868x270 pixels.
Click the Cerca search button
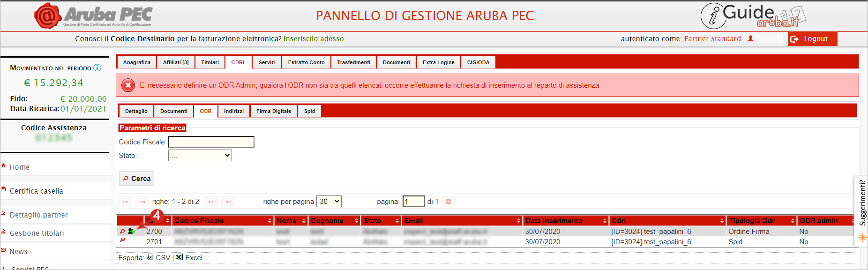pyautogui.click(x=136, y=179)
